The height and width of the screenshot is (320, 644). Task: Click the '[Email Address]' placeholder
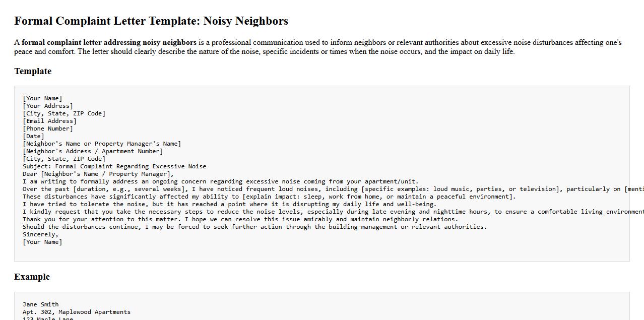tap(49, 121)
